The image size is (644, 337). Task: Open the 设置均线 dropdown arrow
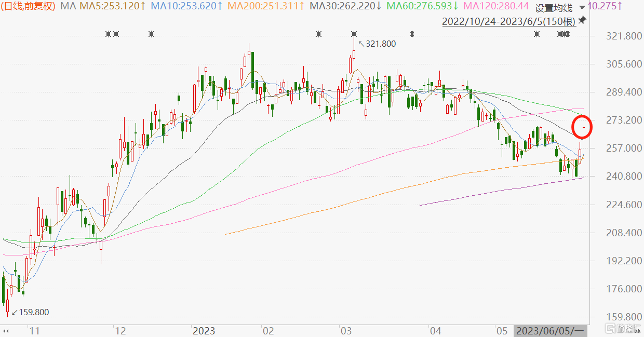click(582, 7)
